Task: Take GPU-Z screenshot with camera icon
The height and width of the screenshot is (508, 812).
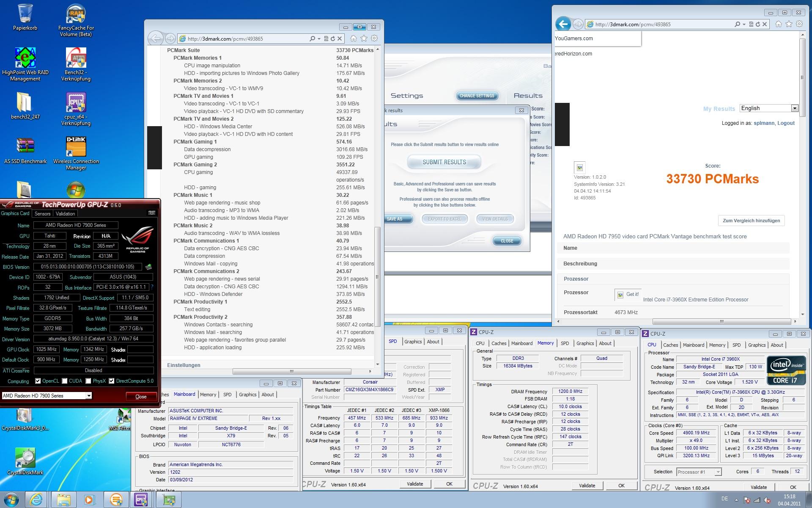Action: click(x=152, y=213)
